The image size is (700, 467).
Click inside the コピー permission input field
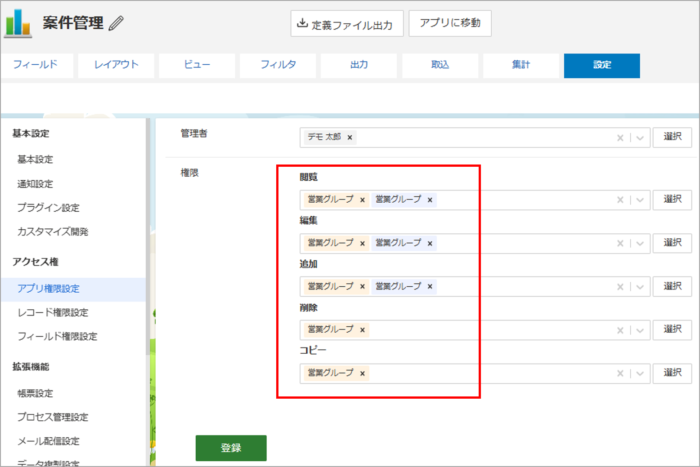point(490,373)
